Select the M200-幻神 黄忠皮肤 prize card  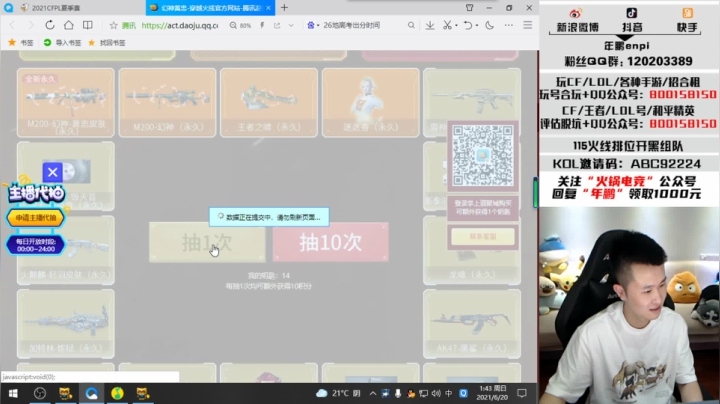point(66,103)
